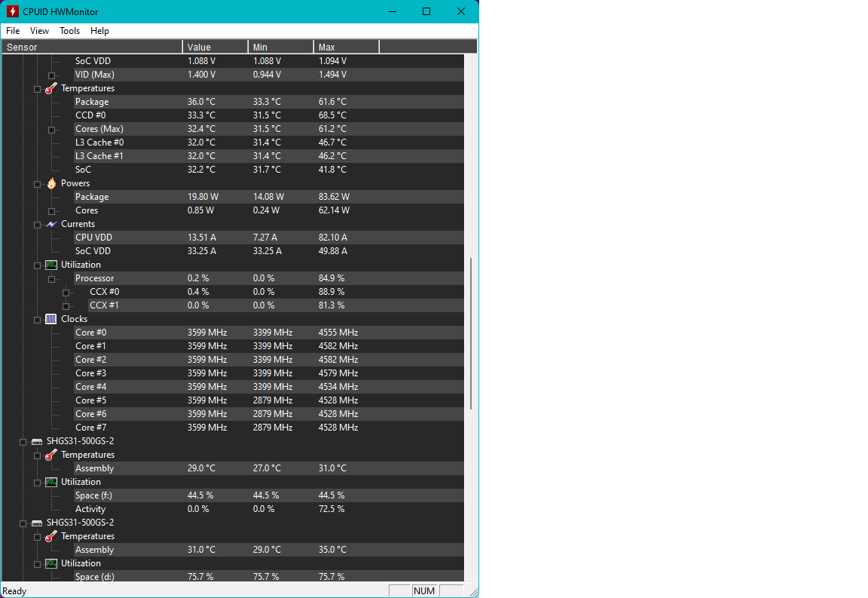868x598 pixels.
Task: Collapse the SHGS31-500GS-2 drive containing Space (d:)
Action: [23, 524]
